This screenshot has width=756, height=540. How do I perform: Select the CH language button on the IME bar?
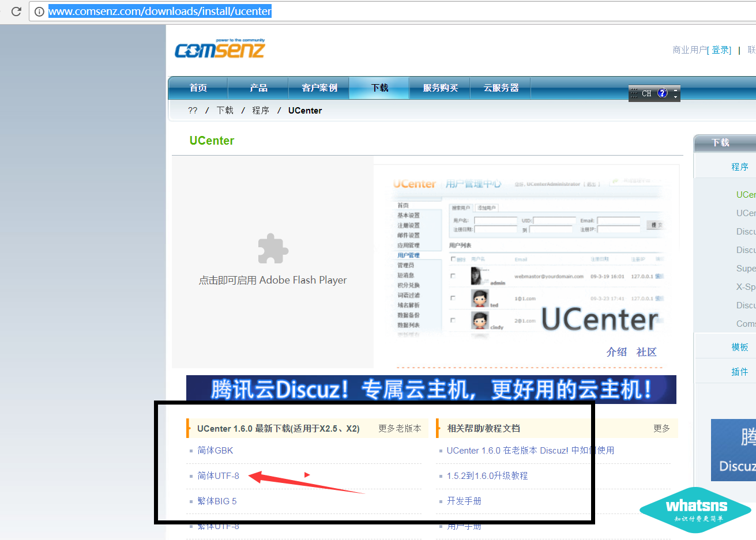coord(647,93)
